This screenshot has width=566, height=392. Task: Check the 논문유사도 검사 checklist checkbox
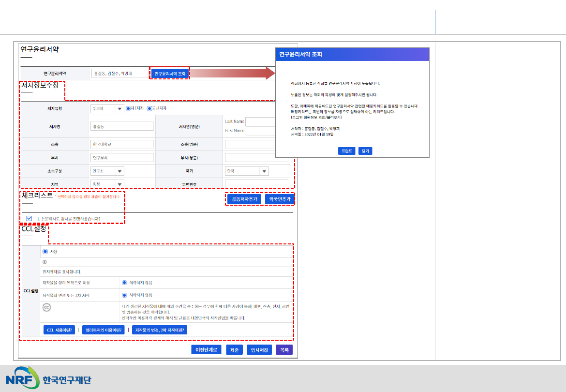[x=29, y=219]
